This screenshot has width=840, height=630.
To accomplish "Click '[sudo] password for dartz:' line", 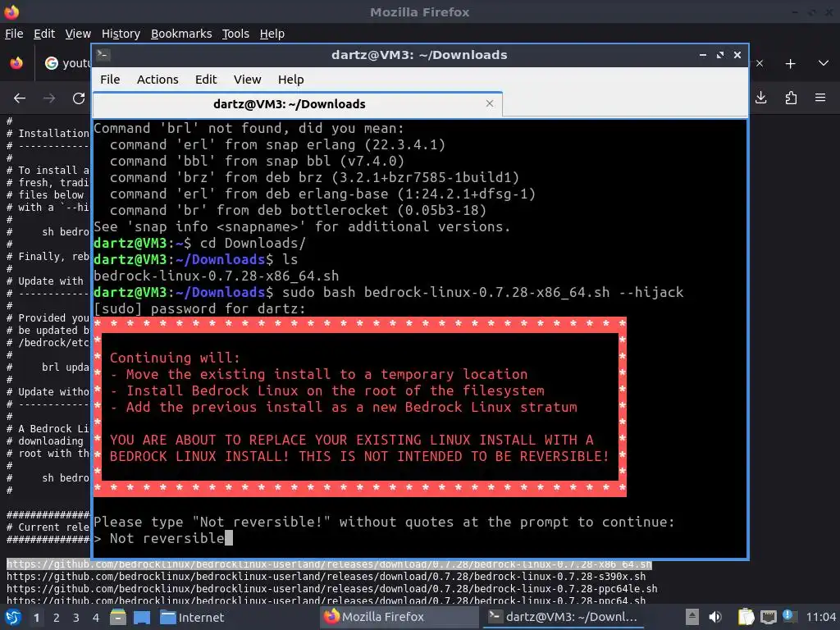I will (199, 308).
